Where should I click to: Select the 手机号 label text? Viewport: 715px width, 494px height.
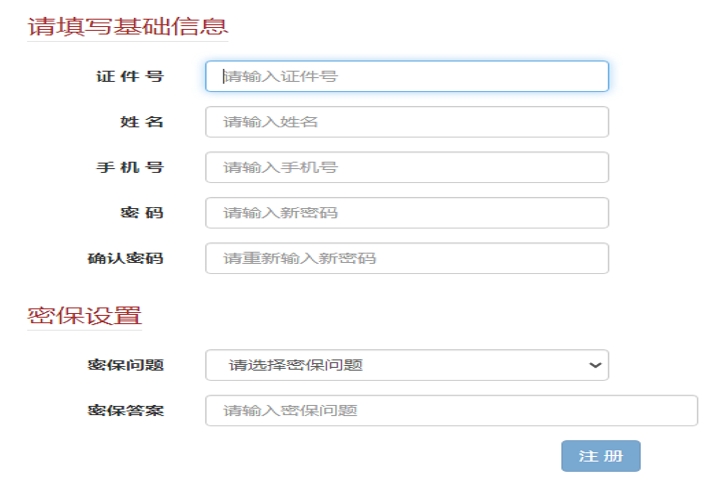click(130, 167)
